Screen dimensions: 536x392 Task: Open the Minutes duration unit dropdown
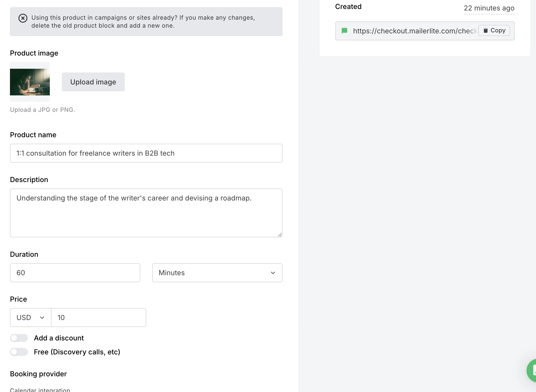217,273
